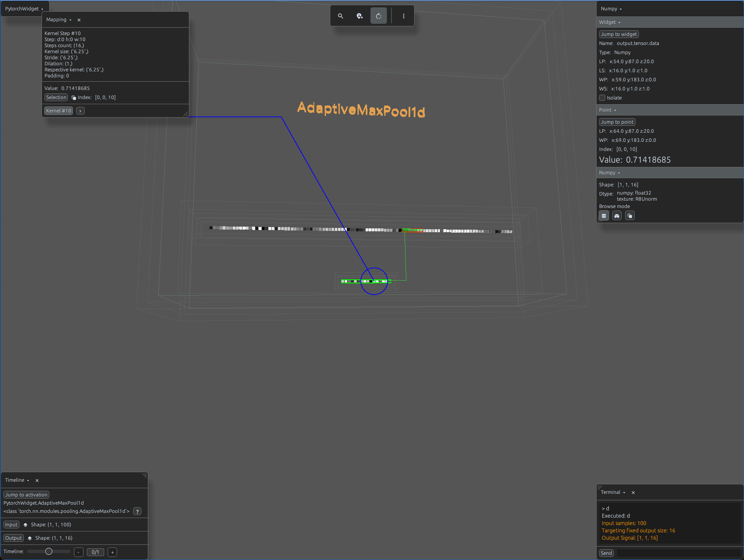Click the input tensor strip in viewport
Viewport: 744px width, 560px height.
click(x=361, y=229)
